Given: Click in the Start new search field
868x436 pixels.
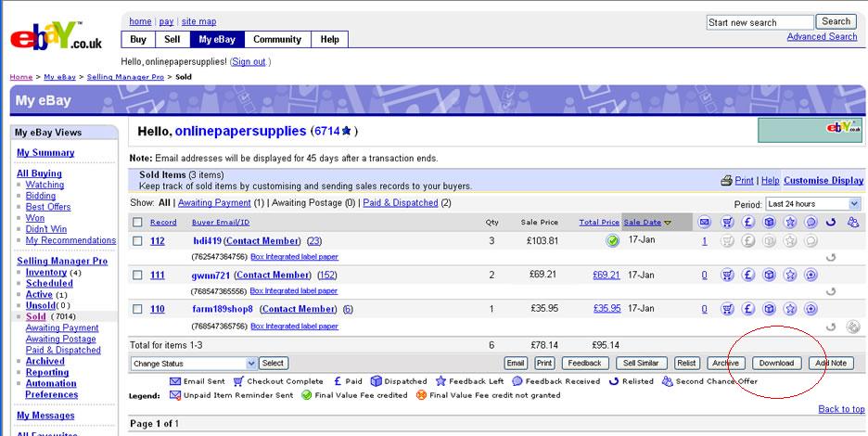Looking at the screenshot, I should [x=759, y=22].
